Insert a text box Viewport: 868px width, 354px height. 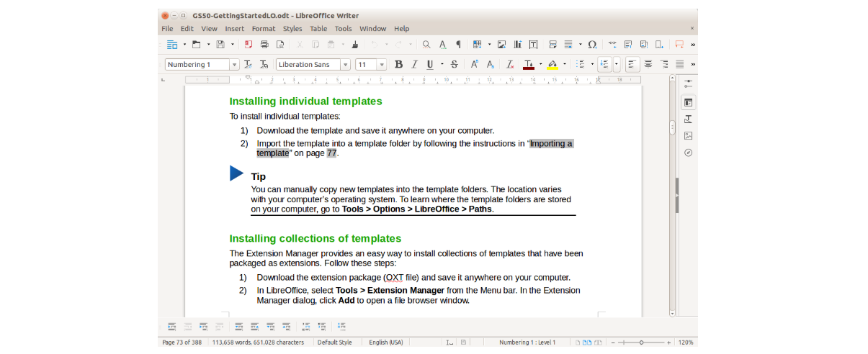(533, 45)
